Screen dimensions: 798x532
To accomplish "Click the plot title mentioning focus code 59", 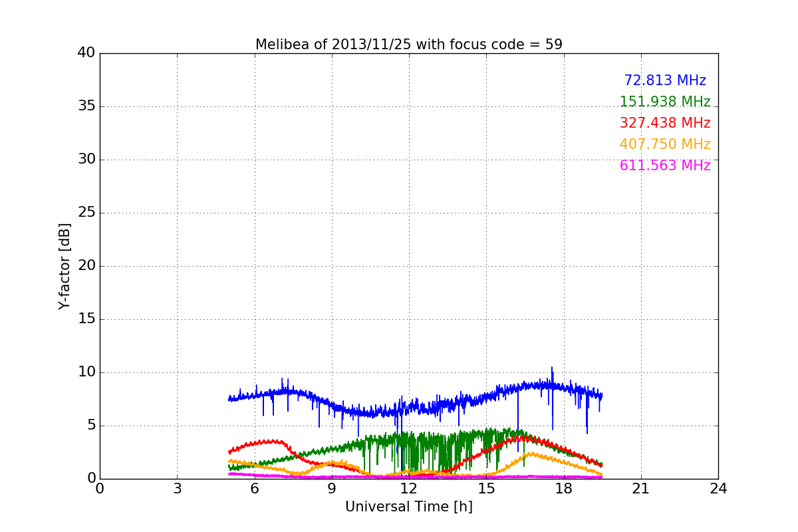I will [x=409, y=45].
